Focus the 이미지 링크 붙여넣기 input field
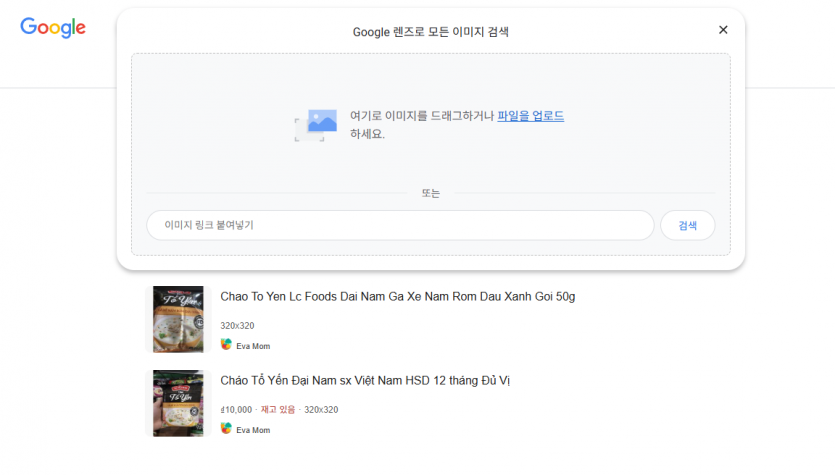Viewport: 835px width, 475px height. (400, 225)
